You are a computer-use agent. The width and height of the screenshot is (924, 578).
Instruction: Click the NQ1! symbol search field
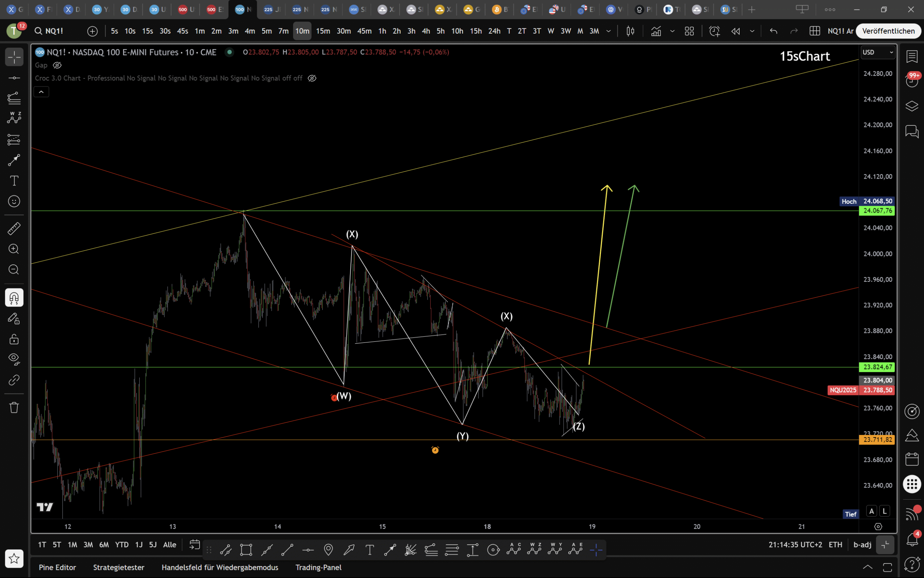(x=54, y=31)
